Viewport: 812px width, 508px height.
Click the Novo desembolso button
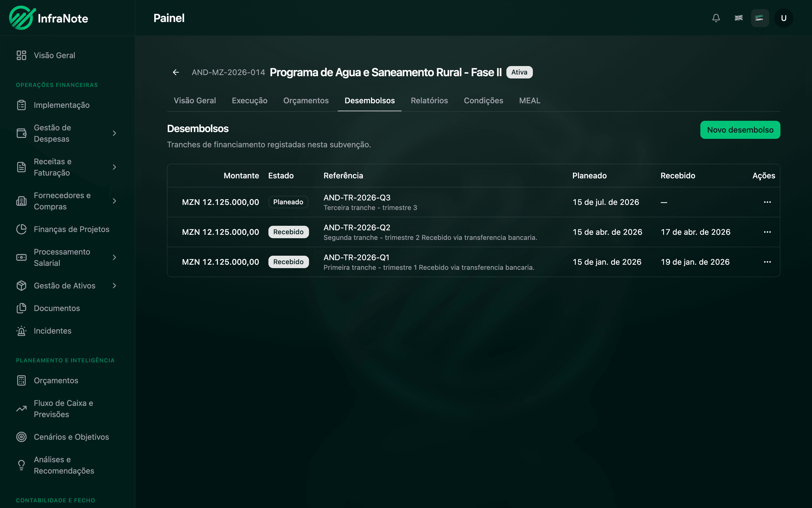coord(740,130)
